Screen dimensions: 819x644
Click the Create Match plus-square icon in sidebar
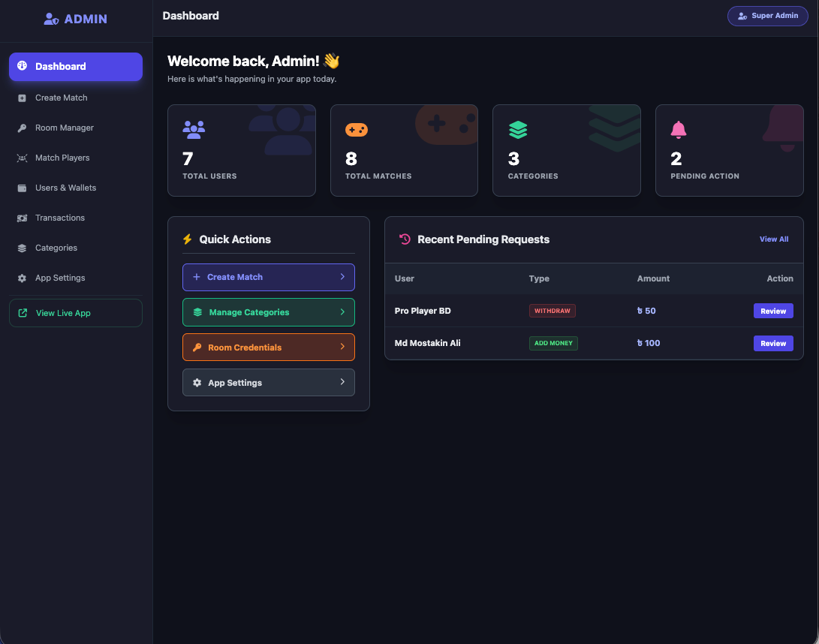coord(22,98)
